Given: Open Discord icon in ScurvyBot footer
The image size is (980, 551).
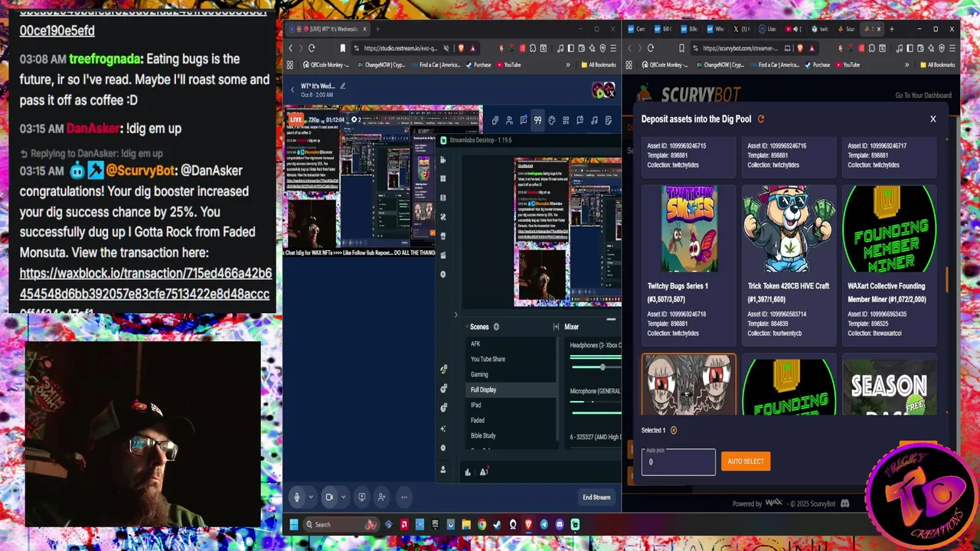Looking at the screenshot, I should tap(844, 503).
